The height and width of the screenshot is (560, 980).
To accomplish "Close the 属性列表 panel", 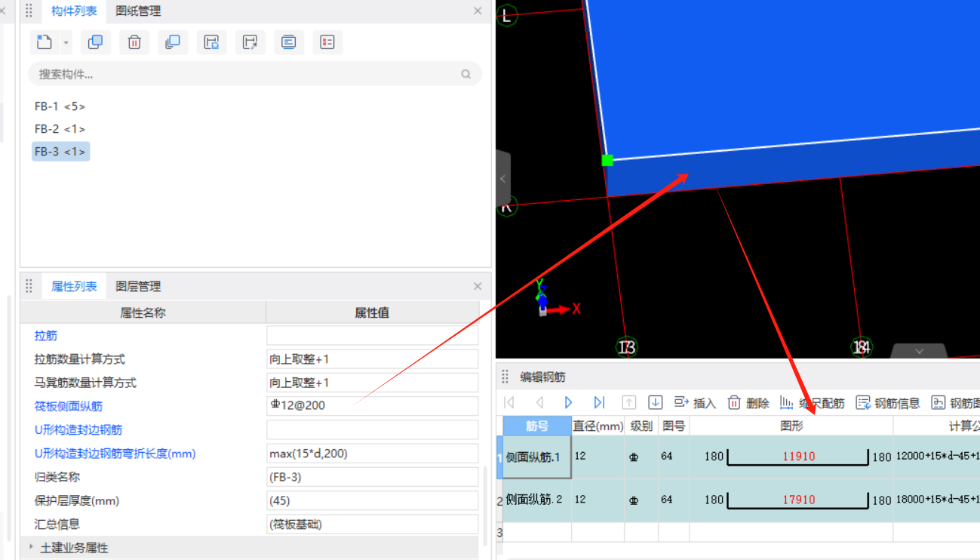I will 478,286.
